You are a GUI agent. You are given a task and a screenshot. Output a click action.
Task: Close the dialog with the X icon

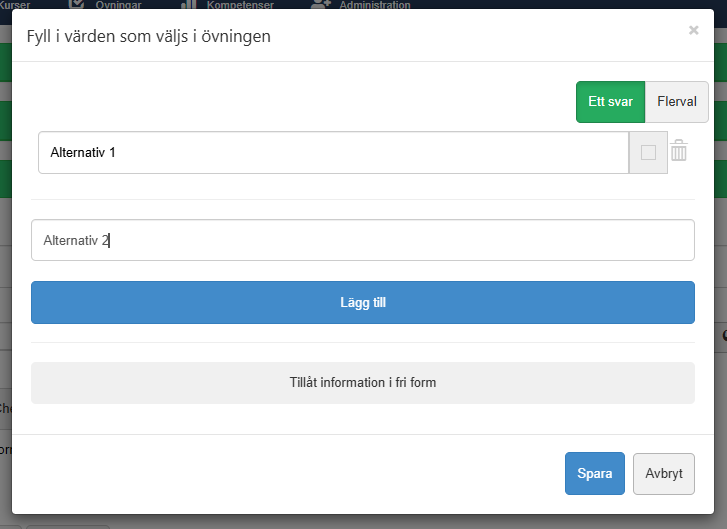(693, 31)
